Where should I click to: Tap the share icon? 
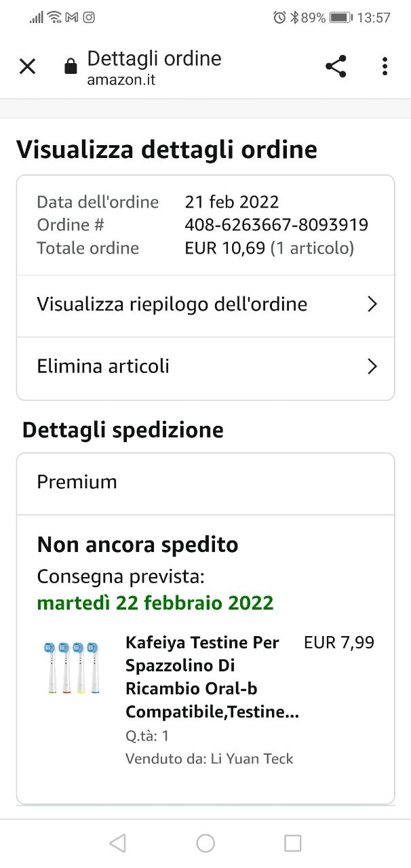coord(336,66)
